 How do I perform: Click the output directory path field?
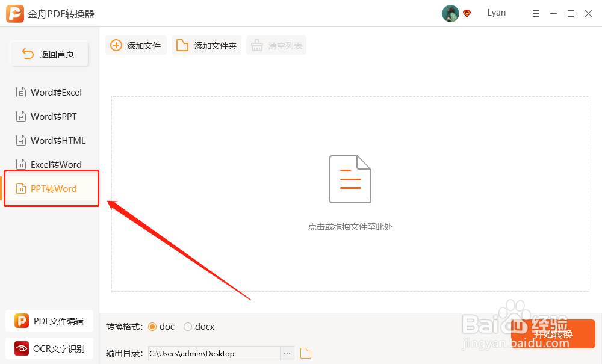click(x=214, y=353)
